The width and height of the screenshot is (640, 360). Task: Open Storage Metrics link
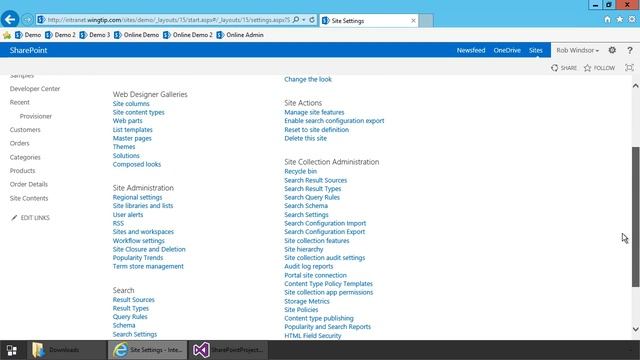307,301
